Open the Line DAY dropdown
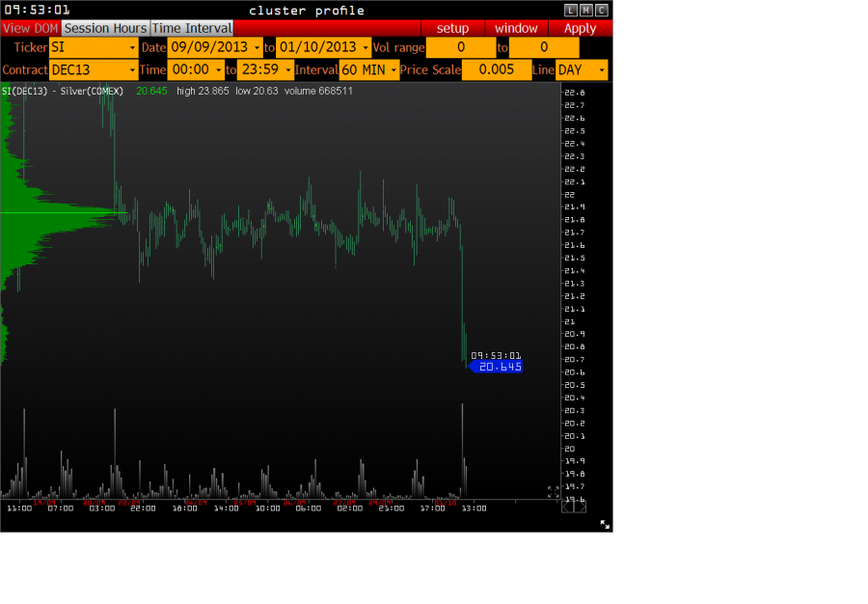 583,69
